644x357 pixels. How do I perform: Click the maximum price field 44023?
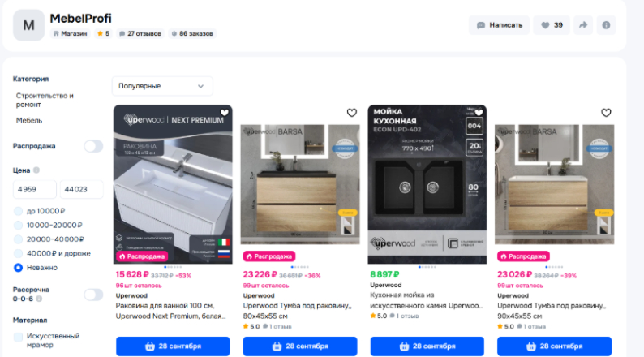tap(81, 189)
